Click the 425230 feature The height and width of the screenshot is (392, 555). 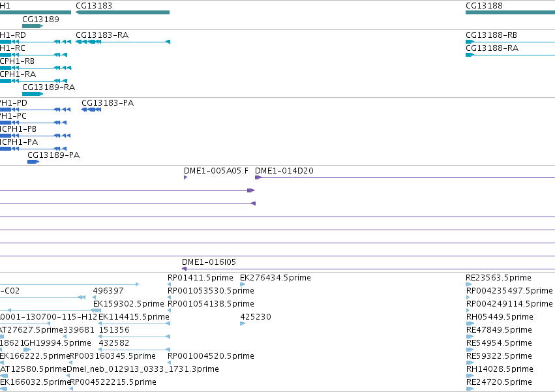tap(243, 324)
